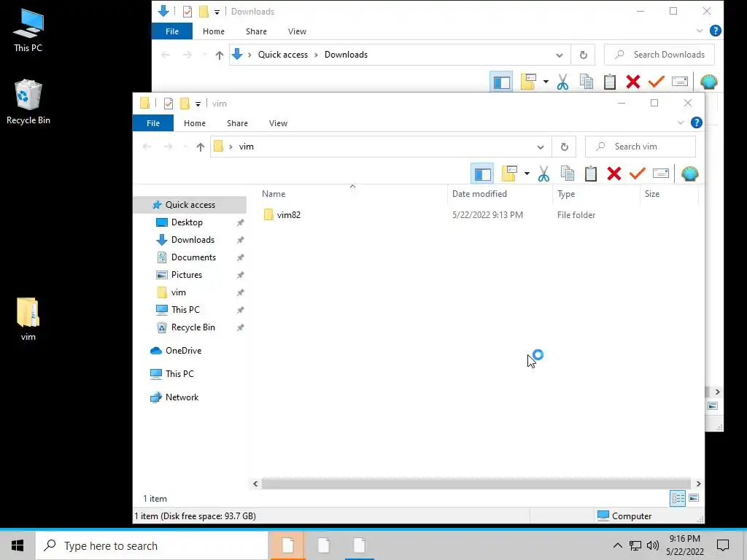Viewport: 747px width, 560px height.
Task: Click the horizontal scrollbar in vim file list
Action: (x=476, y=484)
